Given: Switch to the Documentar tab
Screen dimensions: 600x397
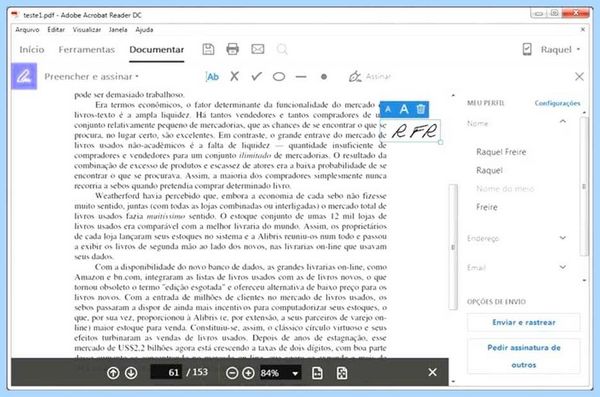Looking at the screenshot, I should pos(157,50).
